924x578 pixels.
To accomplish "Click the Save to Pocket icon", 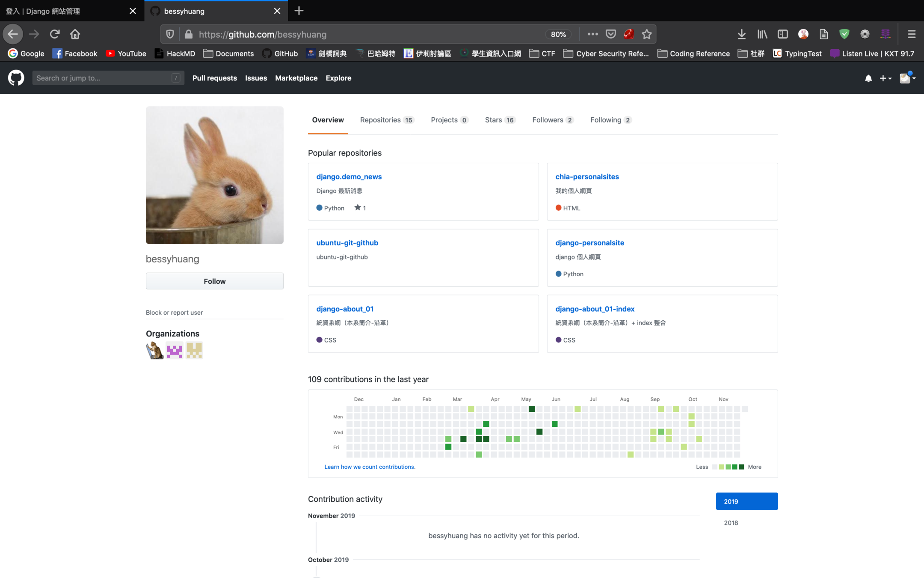I will [611, 34].
